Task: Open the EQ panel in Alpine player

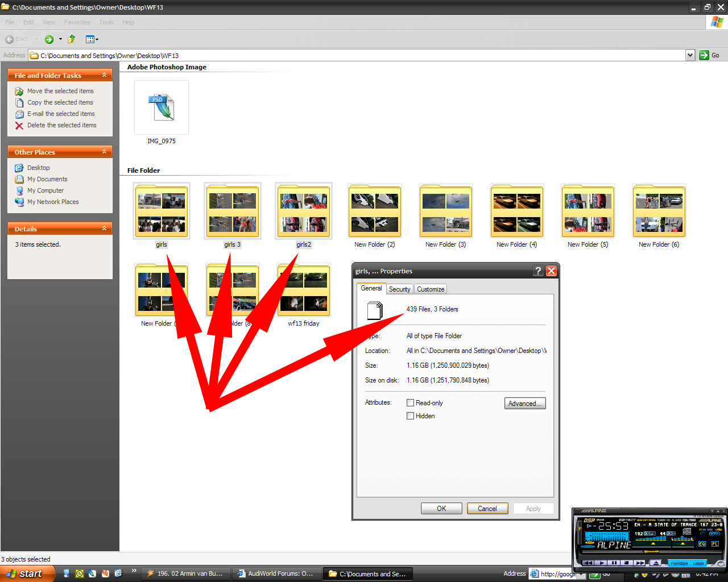Action: (702, 544)
